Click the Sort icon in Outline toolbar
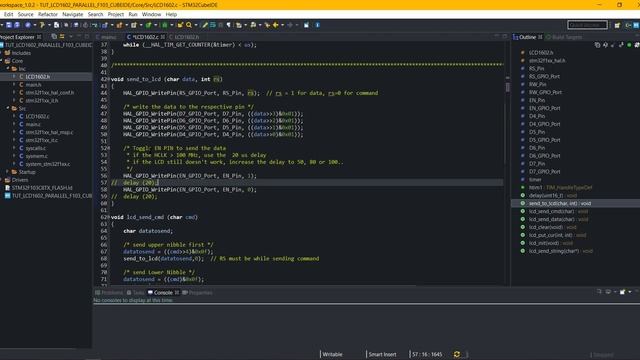The image size is (640, 360). point(605,45)
